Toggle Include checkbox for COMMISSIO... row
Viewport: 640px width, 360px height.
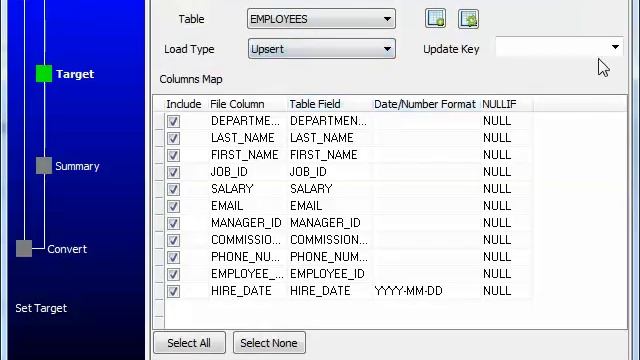(173, 240)
